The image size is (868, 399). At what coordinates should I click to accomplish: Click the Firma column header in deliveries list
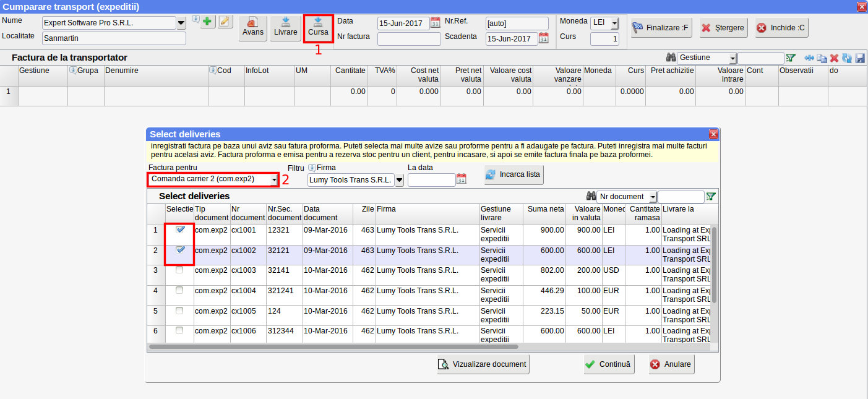pos(428,213)
